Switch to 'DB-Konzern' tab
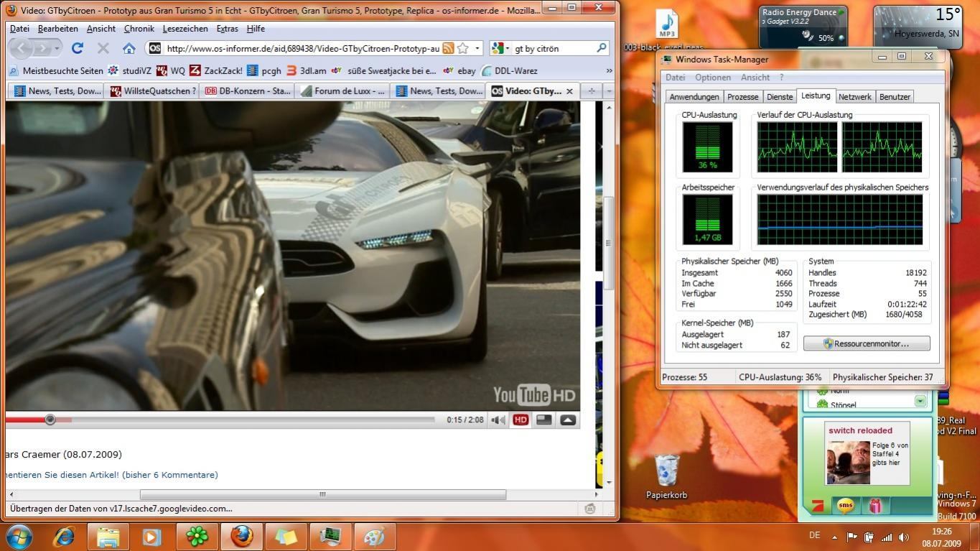 point(247,91)
